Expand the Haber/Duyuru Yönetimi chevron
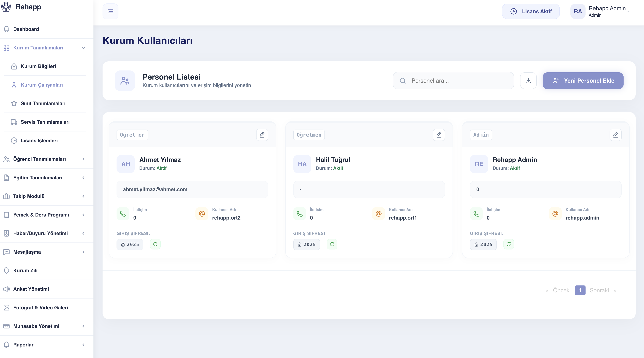 (83, 233)
